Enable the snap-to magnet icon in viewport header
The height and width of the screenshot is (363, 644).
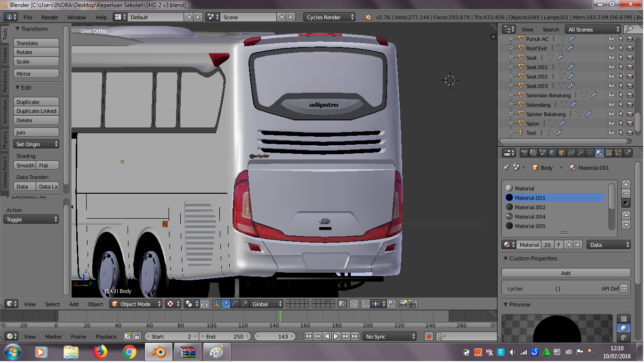click(x=366, y=304)
